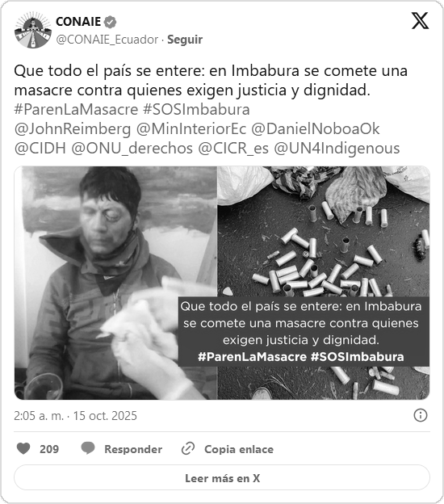The height and width of the screenshot is (504, 444).
Task: Open the @CICR_es mention
Action: (233, 149)
